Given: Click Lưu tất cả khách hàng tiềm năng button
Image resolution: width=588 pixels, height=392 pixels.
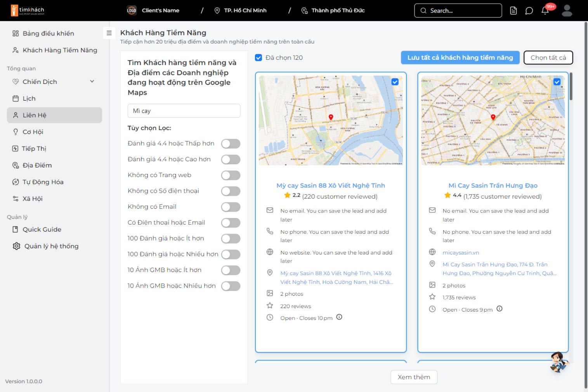Looking at the screenshot, I should pos(460,57).
